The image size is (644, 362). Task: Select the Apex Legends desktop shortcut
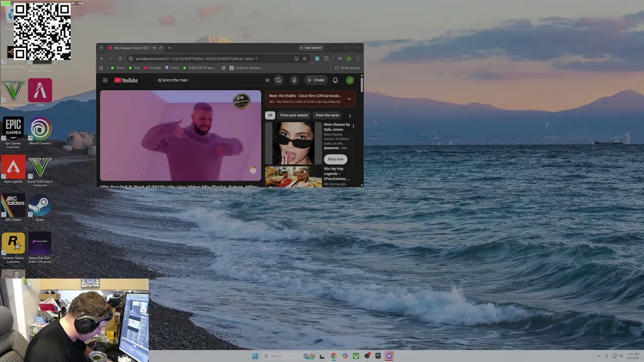13,169
